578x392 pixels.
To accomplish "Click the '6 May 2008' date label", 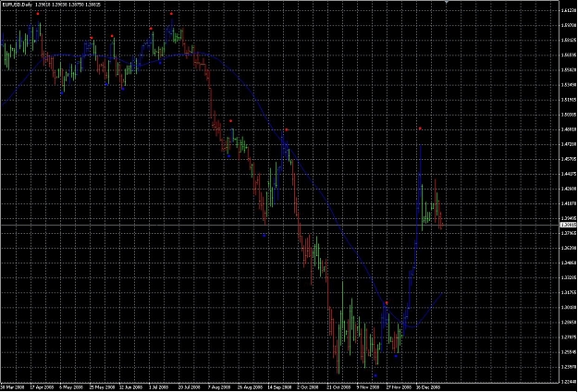I will click(x=70, y=388).
